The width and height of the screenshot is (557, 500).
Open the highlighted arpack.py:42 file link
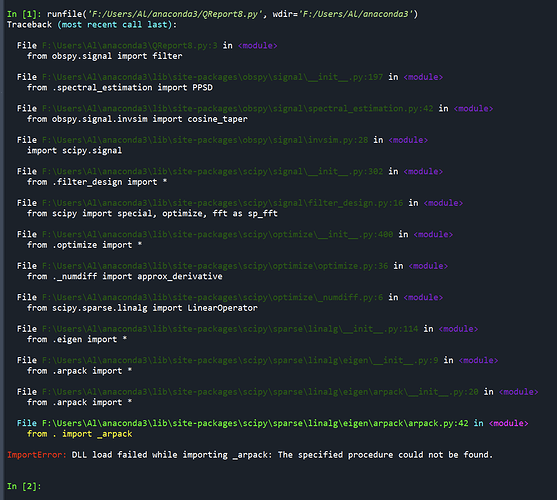[x=255, y=423]
